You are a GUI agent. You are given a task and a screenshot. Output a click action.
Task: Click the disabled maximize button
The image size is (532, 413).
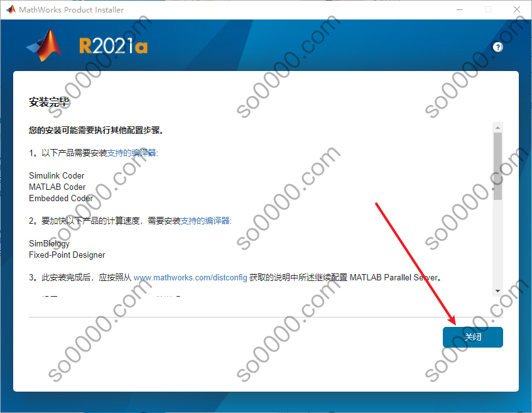(x=488, y=9)
